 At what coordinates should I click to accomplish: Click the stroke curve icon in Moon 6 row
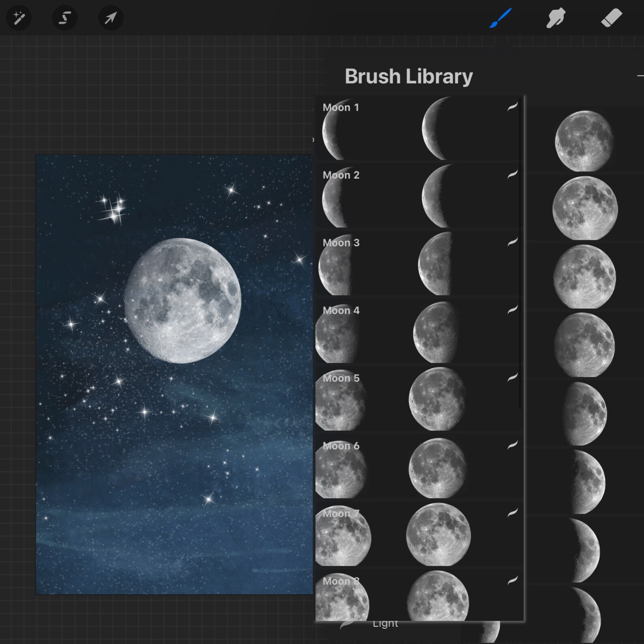[513, 445]
